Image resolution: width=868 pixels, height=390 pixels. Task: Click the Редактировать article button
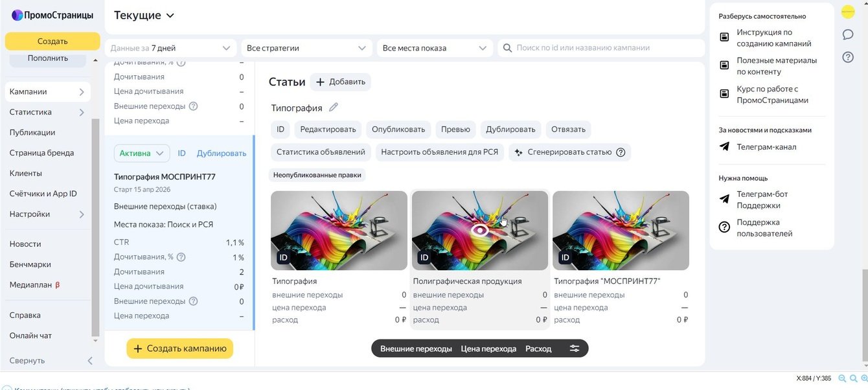pyautogui.click(x=328, y=130)
